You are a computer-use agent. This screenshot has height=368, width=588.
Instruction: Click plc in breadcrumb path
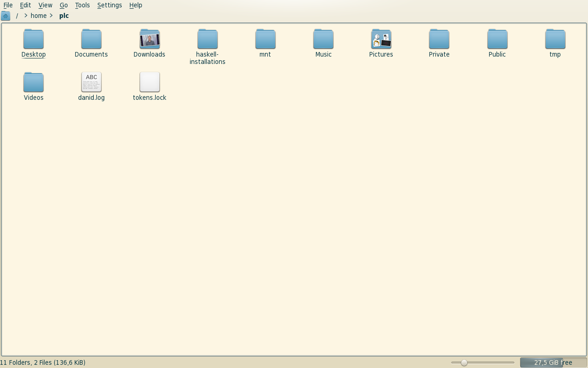click(x=64, y=16)
